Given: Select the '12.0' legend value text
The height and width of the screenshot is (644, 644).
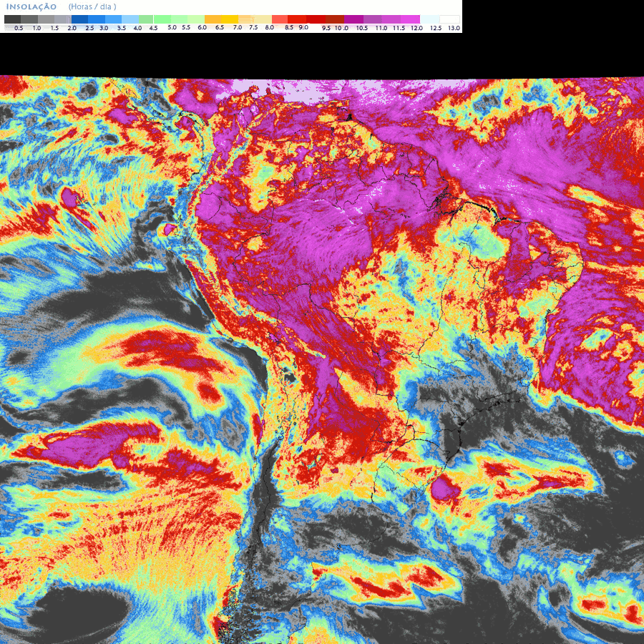Looking at the screenshot, I should 416,28.
